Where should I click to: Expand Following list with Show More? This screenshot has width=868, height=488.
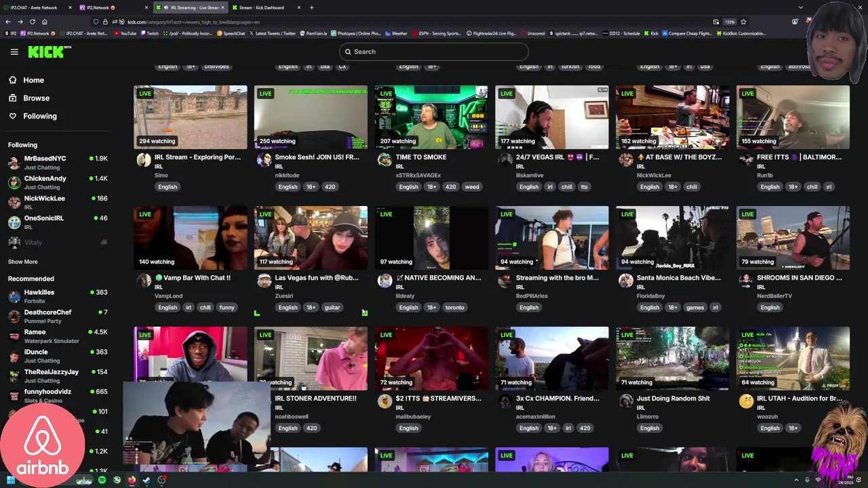[22, 262]
